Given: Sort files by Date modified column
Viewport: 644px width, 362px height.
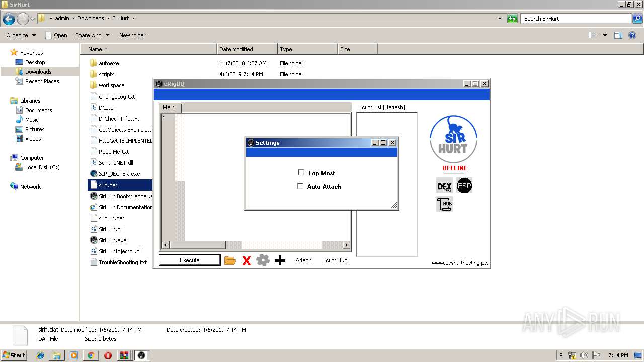Looking at the screenshot, I should (247, 49).
